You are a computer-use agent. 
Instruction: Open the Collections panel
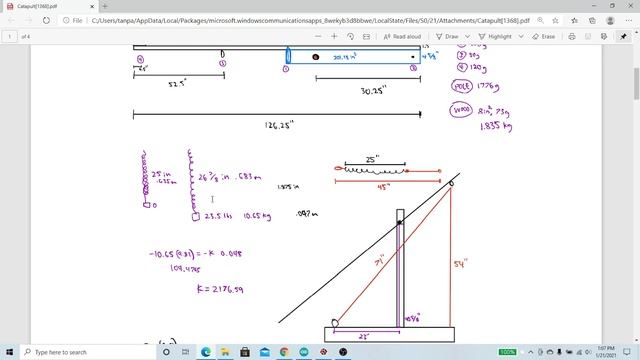tap(592, 20)
